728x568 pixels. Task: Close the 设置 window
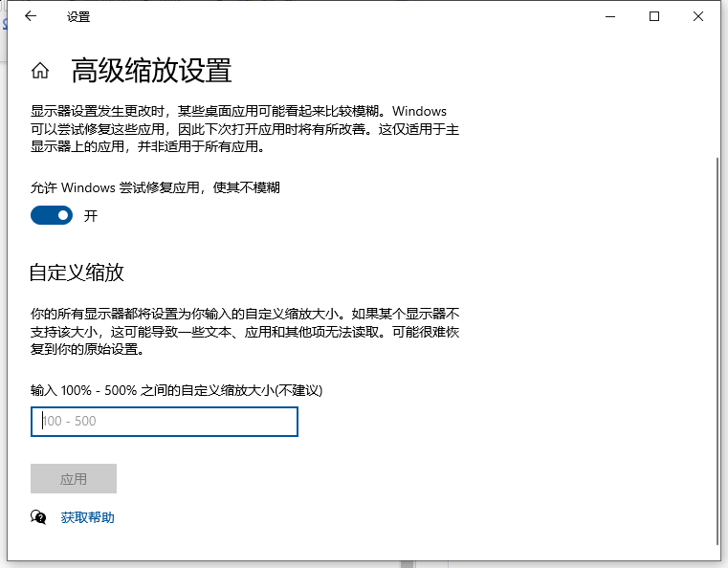click(698, 16)
